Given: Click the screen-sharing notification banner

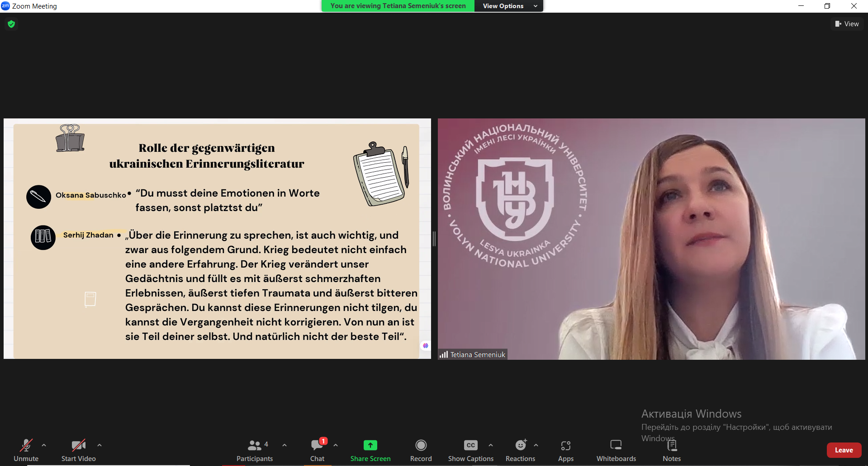Looking at the screenshot, I should click(398, 6).
